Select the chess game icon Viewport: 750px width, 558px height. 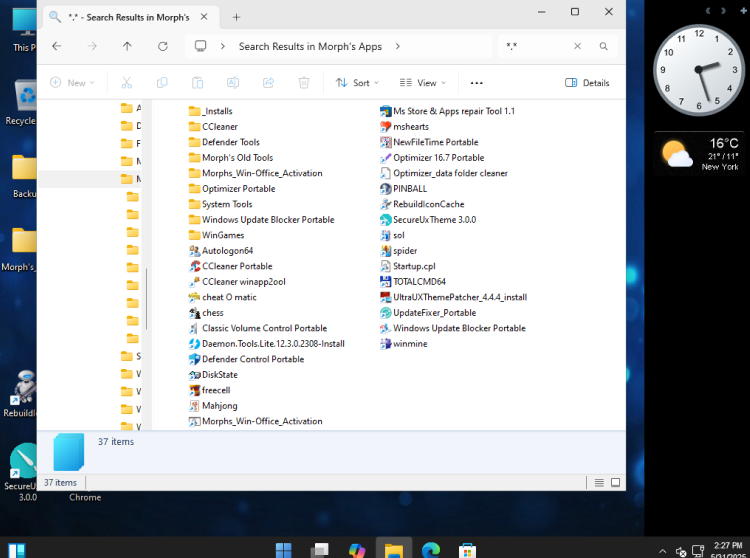[194, 313]
